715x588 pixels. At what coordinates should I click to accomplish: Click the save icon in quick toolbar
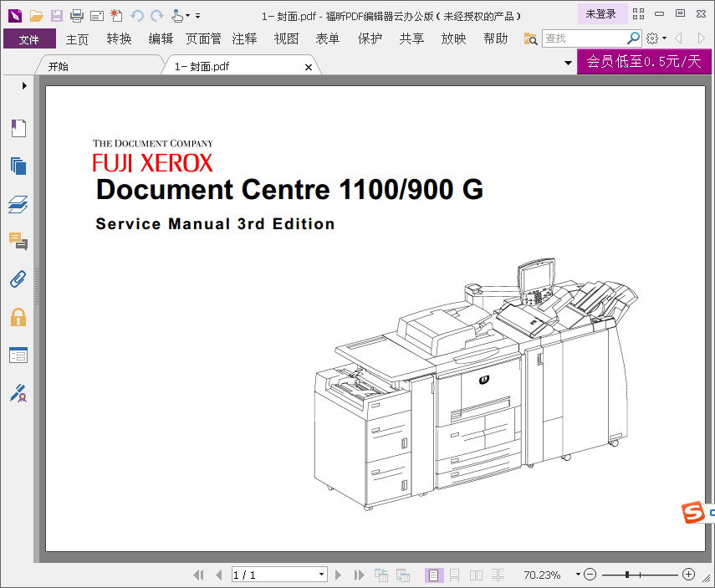click(x=57, y=16)
